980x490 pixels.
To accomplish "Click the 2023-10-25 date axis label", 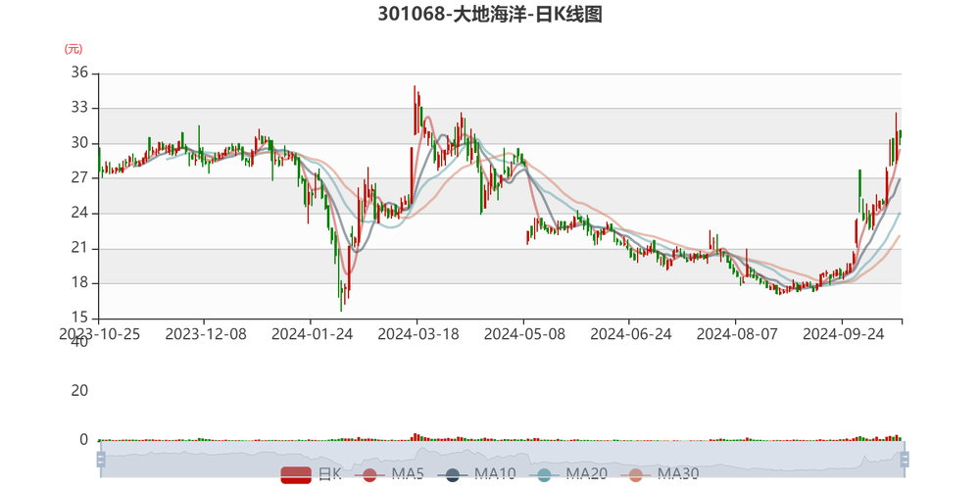I will click(99, 334).
